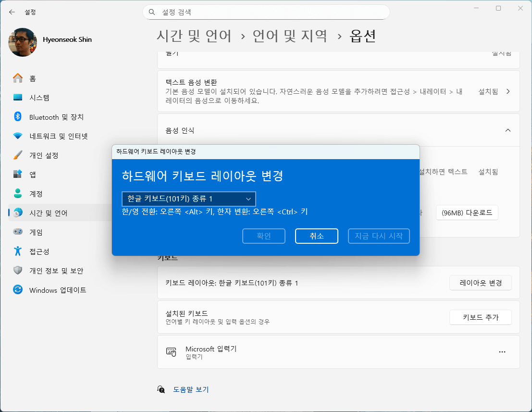
Task: Open the keyboard layout dropdown in the dialog
Action: click(x=188, y=199)
